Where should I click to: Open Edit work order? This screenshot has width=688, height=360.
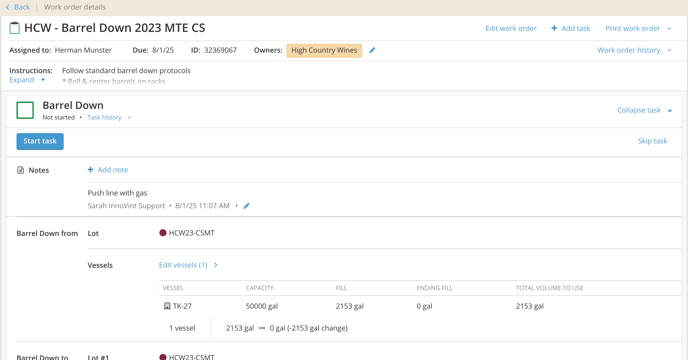(511, 28)
